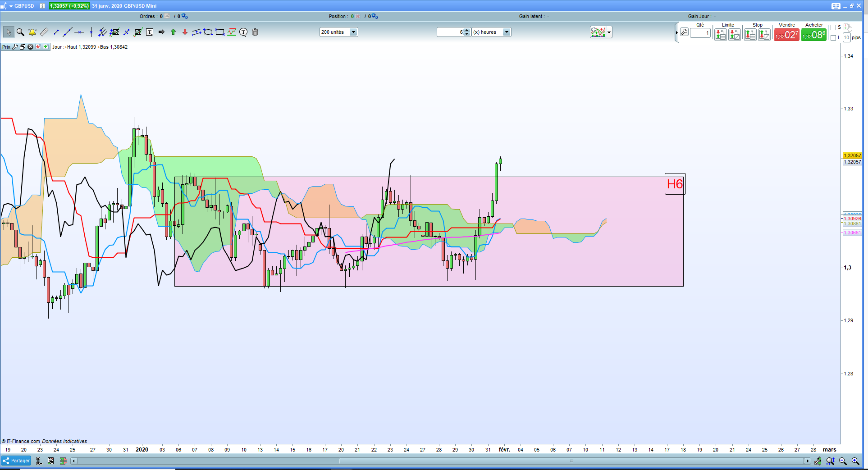
Task: Insert a green up arrow marker
Action: point(173,32)
